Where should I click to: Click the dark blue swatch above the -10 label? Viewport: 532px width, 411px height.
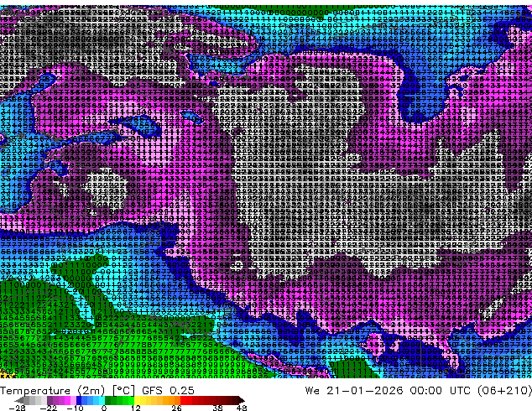click(79, 400)
